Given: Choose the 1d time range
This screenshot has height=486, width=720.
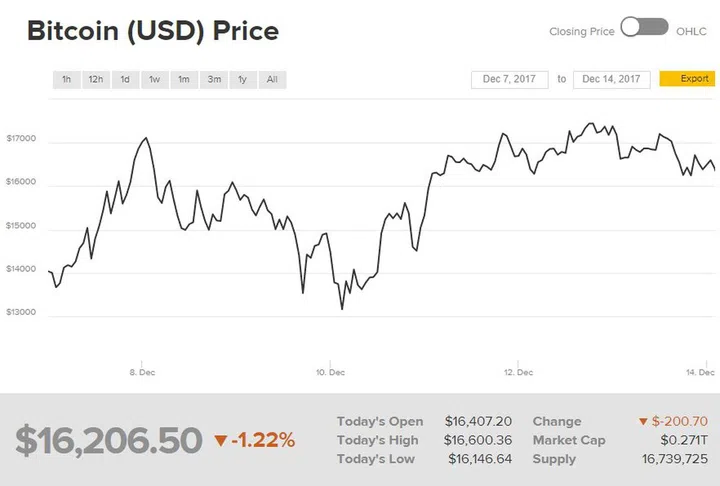Looking at the screenshot, I should 125,80.
